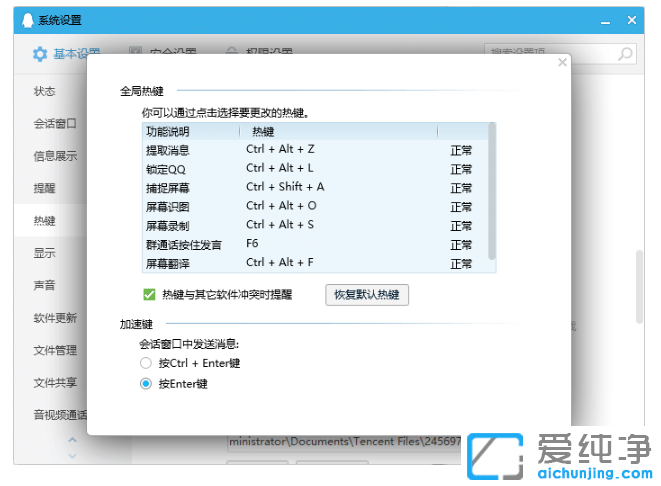Click the QQ penguin icon in title bar
This screenshot has height=486, width=661.
point(27,20)
